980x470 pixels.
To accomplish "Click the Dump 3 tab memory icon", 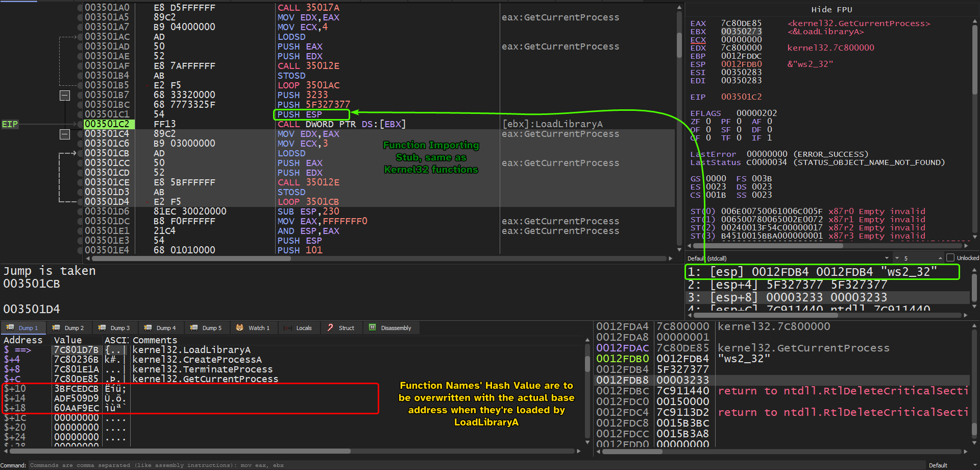I will pyautogui.click(x=102, y=327).
